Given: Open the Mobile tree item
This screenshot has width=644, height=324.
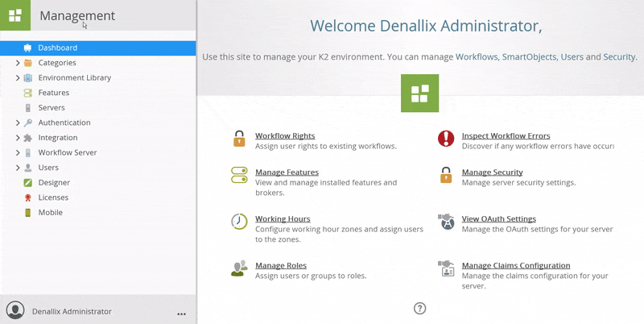Looking at the screenshot, I should point(50,213).
